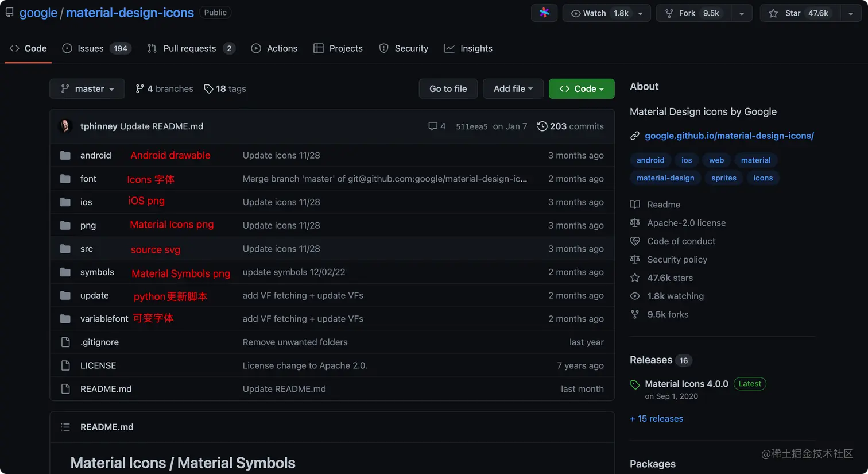Click the Code of conduct heart icon
The image size is (868, 474).
[635, 241]
